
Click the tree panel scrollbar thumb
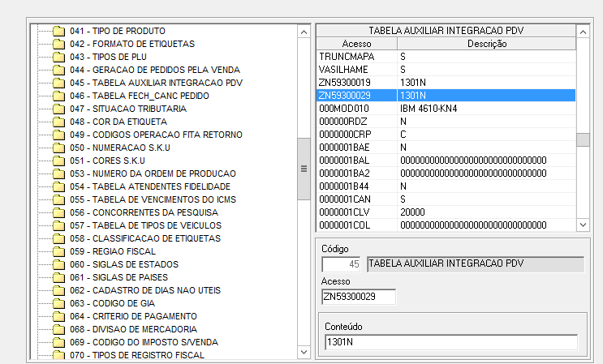tap(304, 169)
